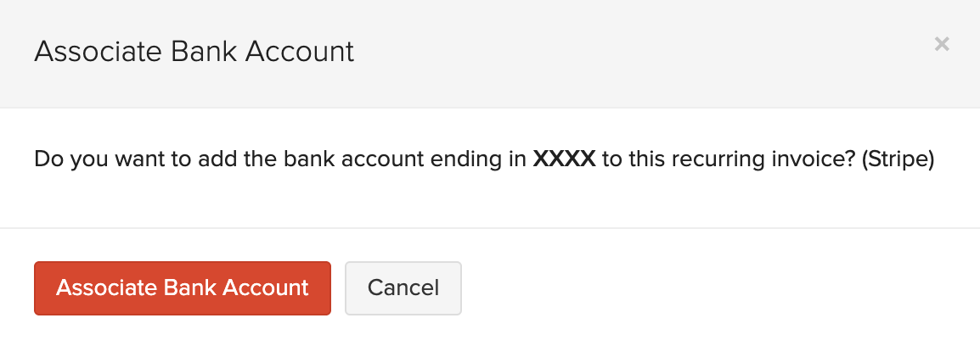Click the word "in" before XXXX
This screenshot has width=980, height=346.
(517, 159)
